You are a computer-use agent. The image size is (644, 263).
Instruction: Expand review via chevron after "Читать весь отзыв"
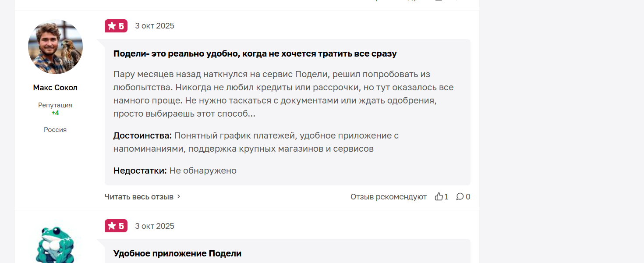point(179,197)
